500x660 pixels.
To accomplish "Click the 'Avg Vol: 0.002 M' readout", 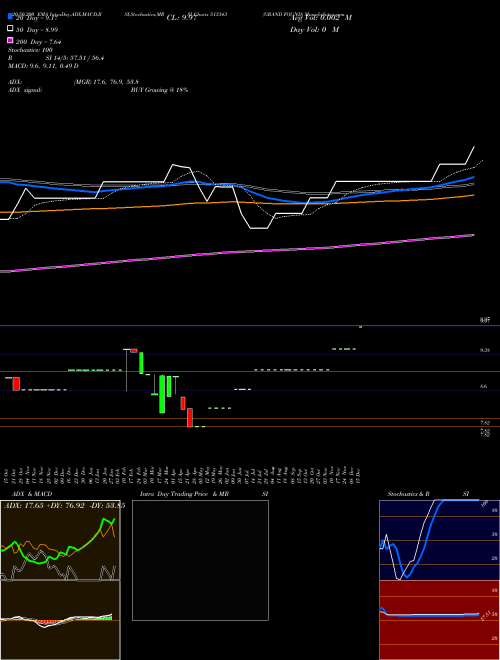I will click(321, 18).
